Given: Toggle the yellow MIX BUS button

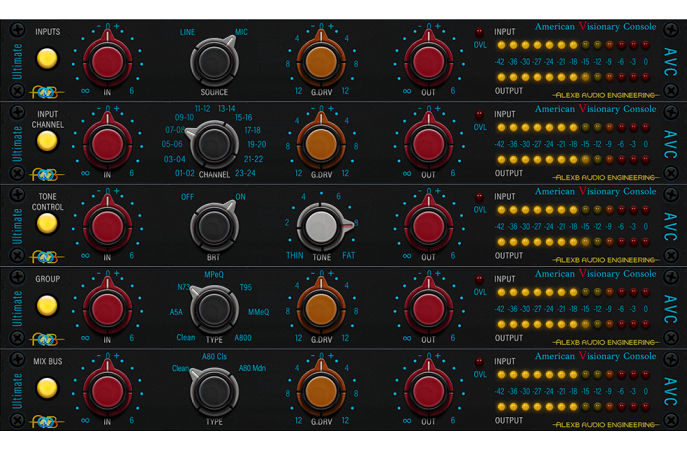Looking at the screenshot, I should [x=47, y=388].
